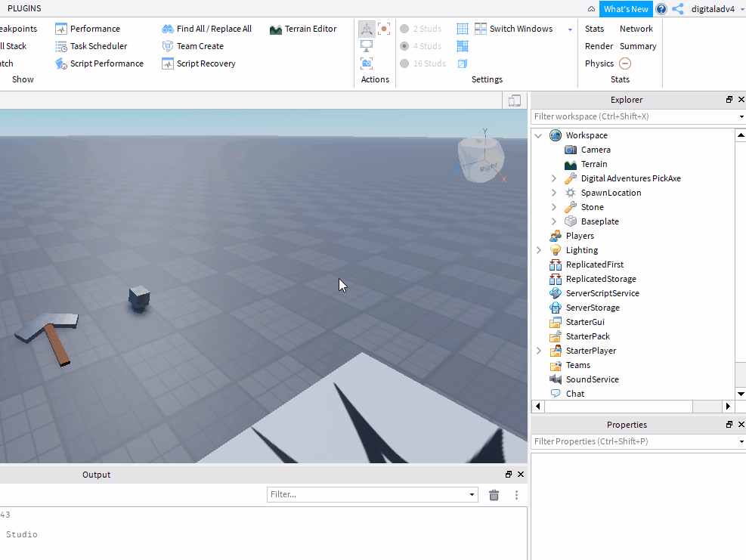Expand the Stone node

click(x=554, y=207)
